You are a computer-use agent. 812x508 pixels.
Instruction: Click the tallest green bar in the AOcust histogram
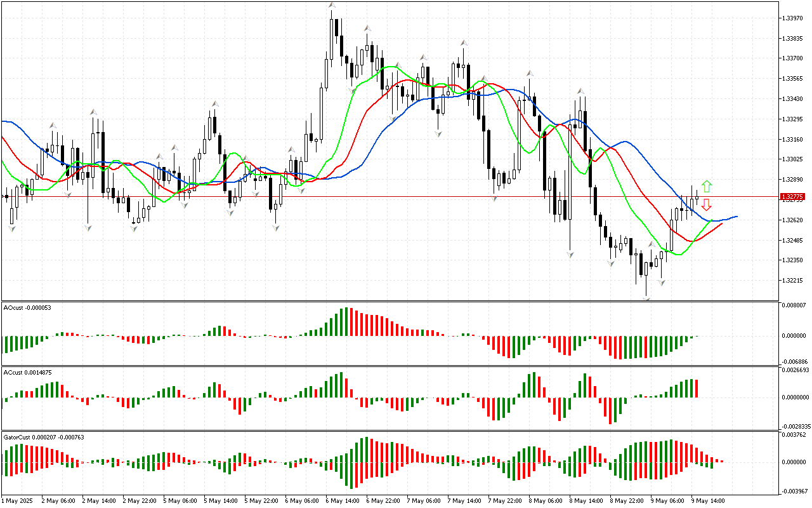347,322
